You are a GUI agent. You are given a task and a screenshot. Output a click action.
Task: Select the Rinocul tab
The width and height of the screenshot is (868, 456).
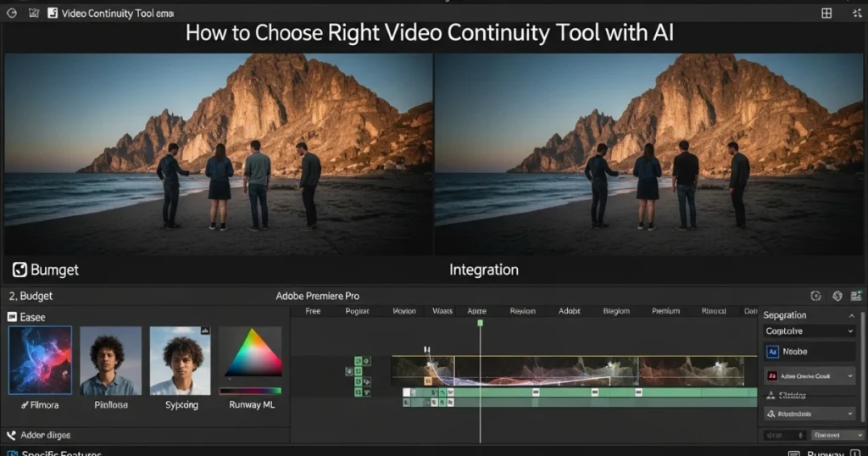tap(714, 311)
